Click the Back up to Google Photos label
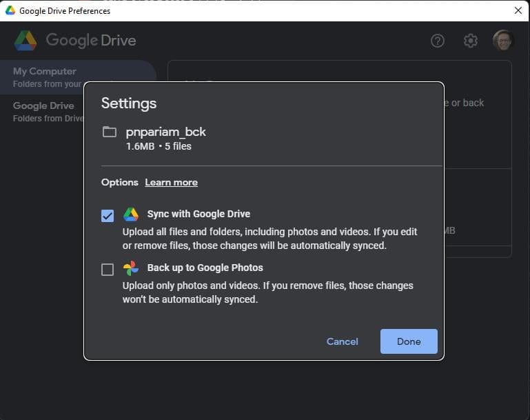 pyautogui.click(x=205, y=268)
